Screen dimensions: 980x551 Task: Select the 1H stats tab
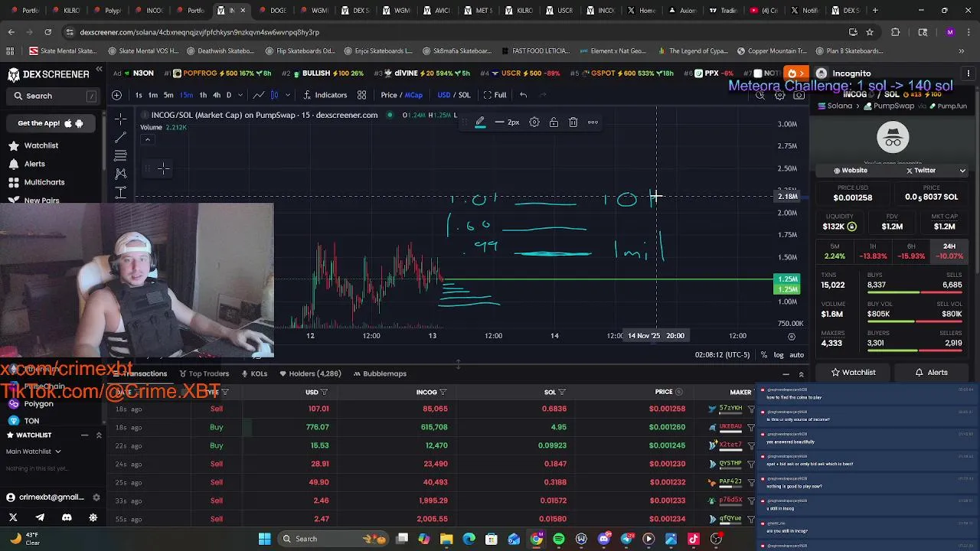click(873, 251)
